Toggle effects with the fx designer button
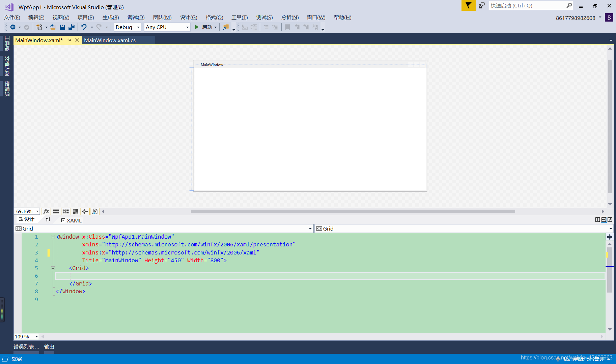This screenshot has width=616, height=364. [x=46, y=211]
